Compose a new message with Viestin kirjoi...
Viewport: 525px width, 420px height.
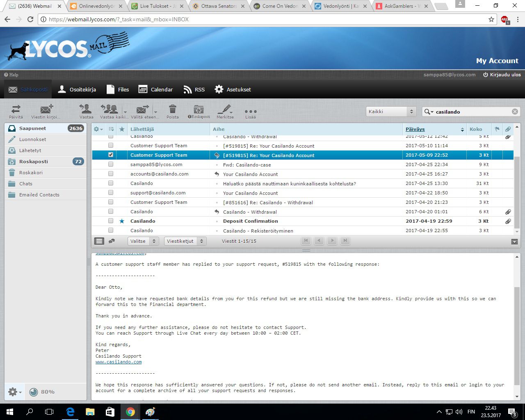point(46,112)
